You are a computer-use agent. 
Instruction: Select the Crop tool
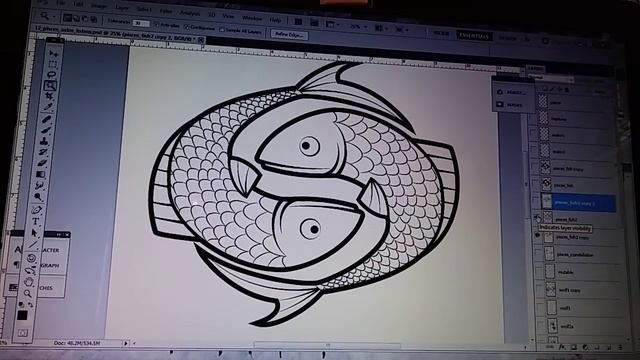tap(50, 96)
